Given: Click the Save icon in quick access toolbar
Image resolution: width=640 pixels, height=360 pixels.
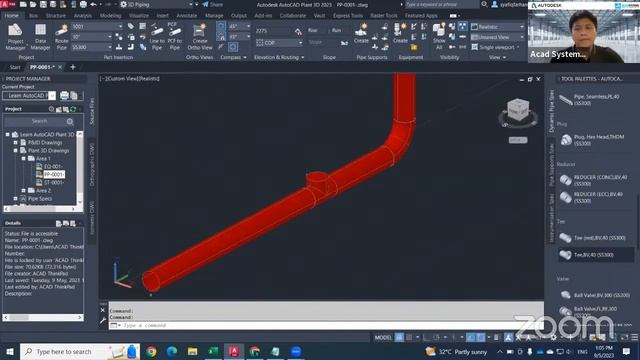Looking at the screenshot, I should pos(43,4).
